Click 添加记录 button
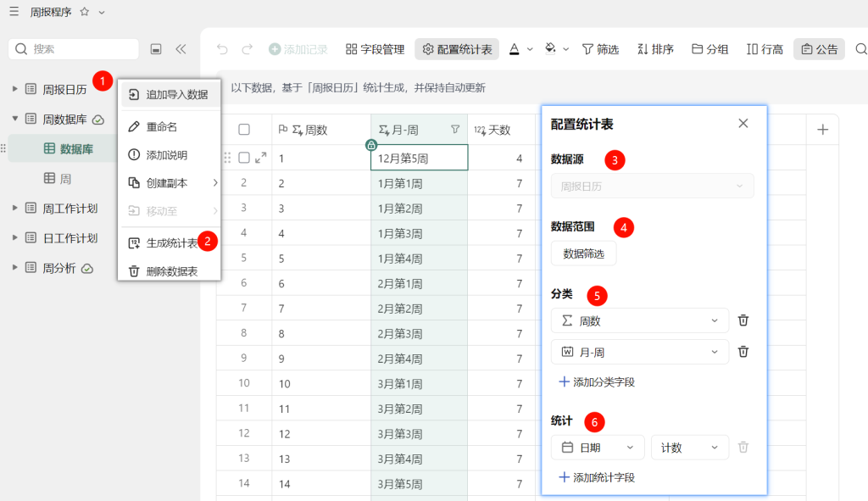The width and height of the screenshot is (868, 501). tap(298, 49)
